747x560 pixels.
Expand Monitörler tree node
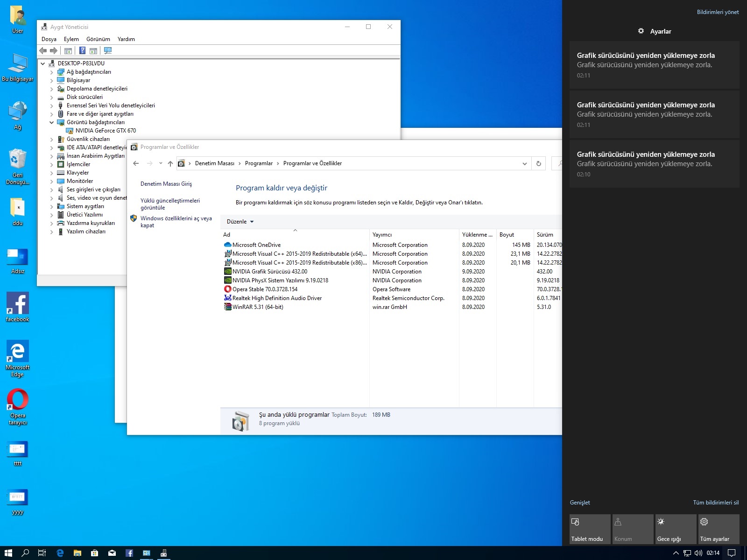coord(51,182)
